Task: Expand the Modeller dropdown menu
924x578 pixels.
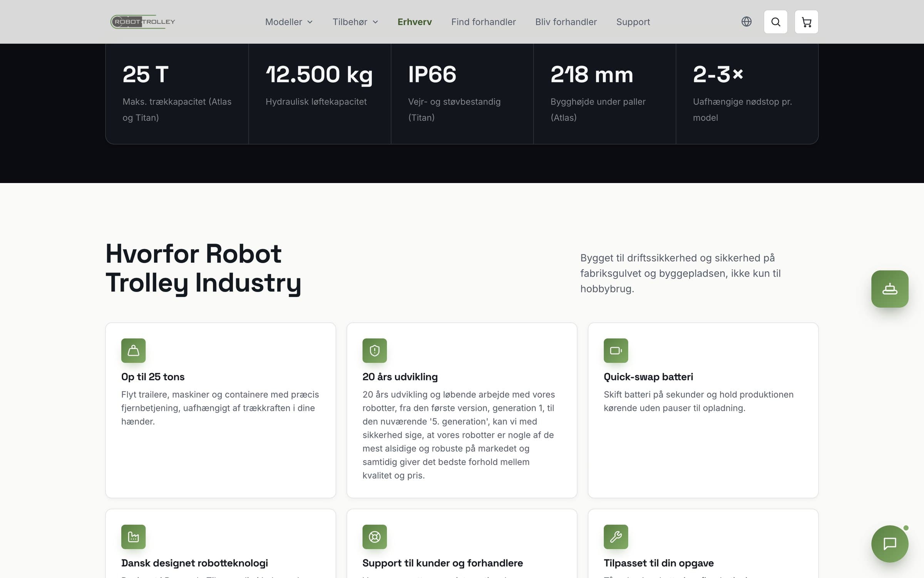Action: coord(289,22)
